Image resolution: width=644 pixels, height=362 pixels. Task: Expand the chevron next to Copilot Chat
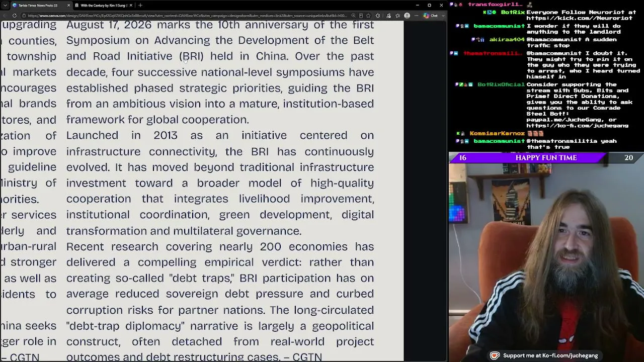(x=442, y=16)
